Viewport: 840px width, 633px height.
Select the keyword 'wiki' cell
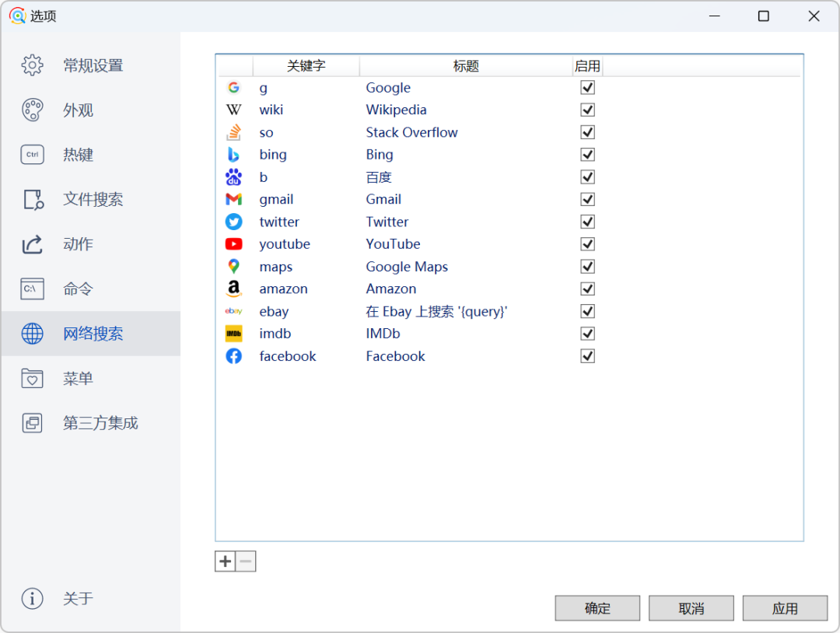pos(271,110)
